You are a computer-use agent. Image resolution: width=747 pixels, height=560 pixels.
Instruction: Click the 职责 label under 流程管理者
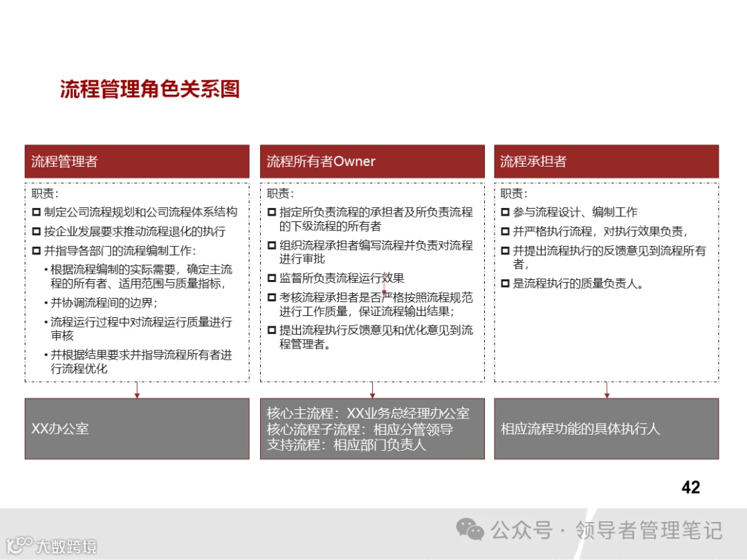[45, 194]
